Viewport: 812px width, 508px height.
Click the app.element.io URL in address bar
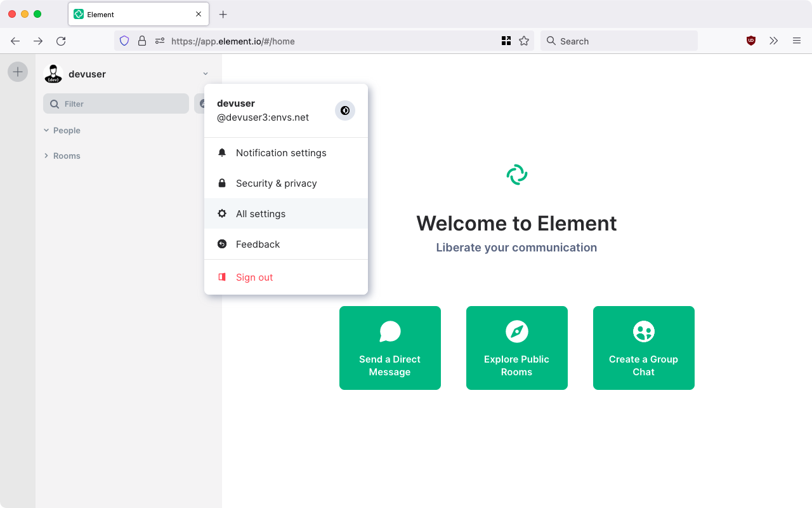click(x=233, y=41)
